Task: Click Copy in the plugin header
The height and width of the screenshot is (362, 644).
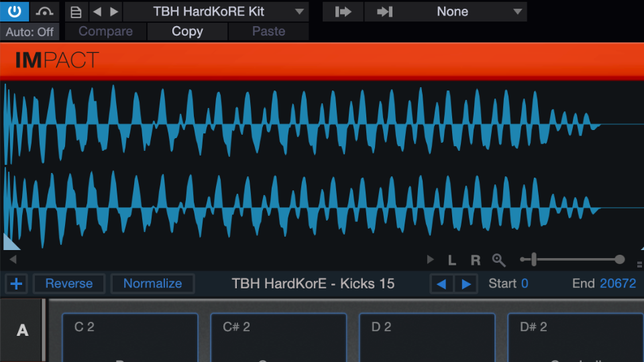Action: point(187,32)
